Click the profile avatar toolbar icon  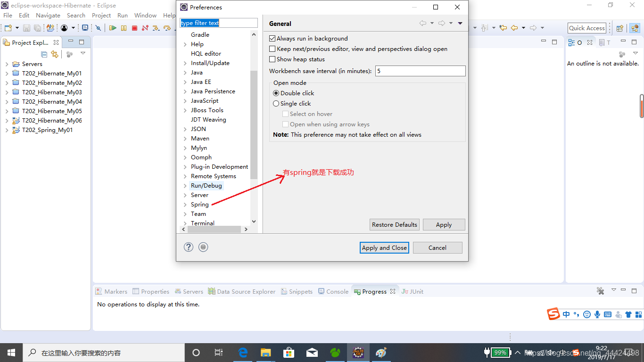point(64,28)
